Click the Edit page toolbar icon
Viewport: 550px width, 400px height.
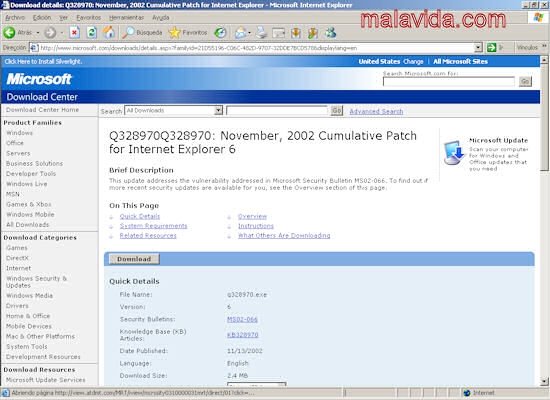coord(279,33)
